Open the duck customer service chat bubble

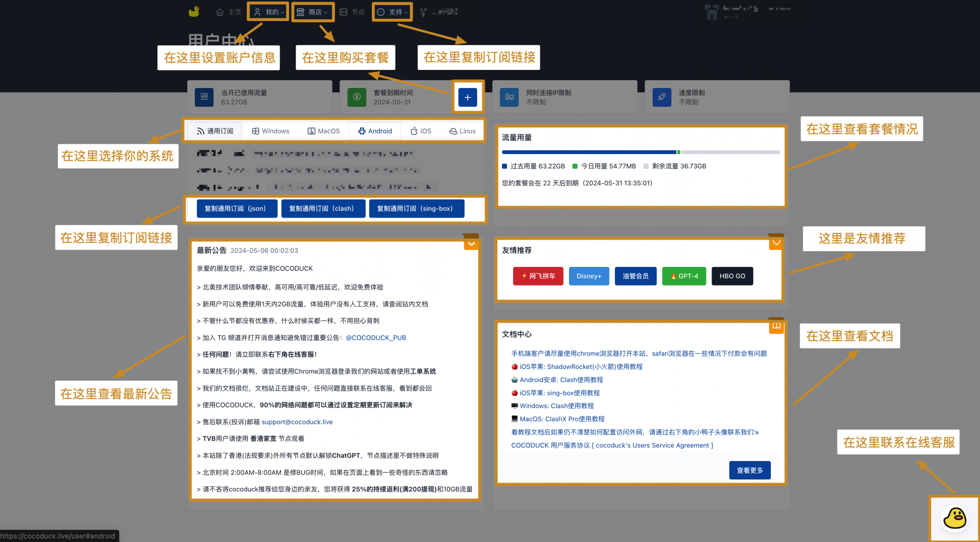pyautogui.click(x=954, y=519)
